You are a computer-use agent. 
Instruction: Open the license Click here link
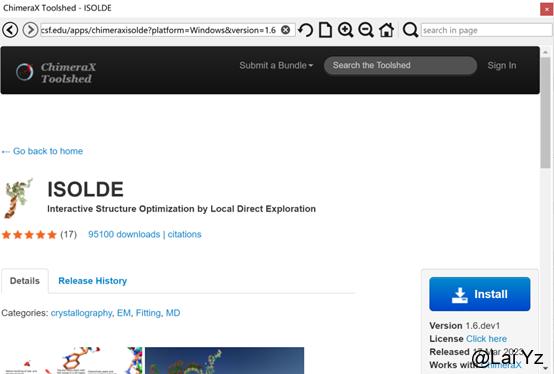coord(487,339)
